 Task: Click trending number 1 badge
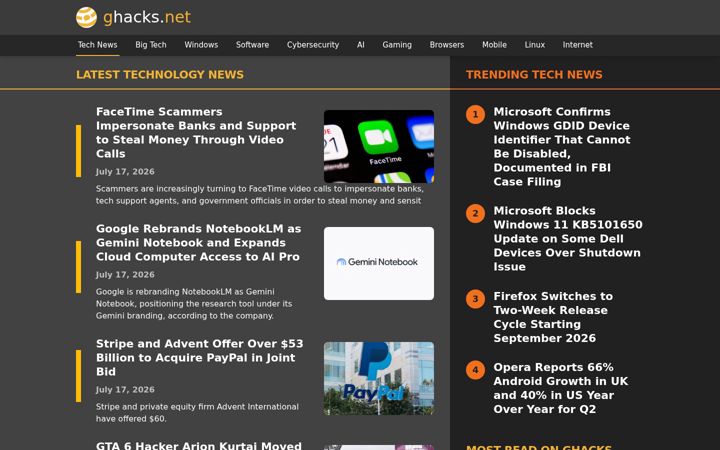tap(475, 114)
